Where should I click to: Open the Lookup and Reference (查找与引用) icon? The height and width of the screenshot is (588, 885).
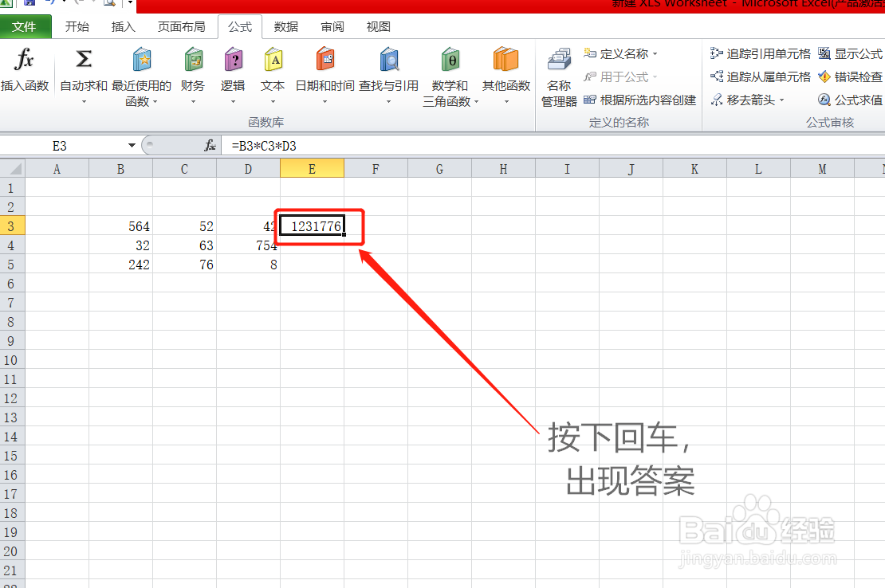[389, 59]
